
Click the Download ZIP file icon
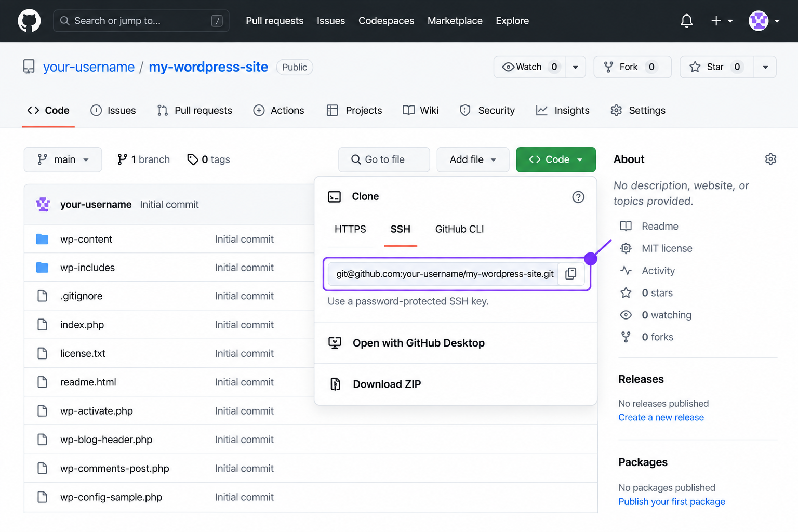point(336,384)
